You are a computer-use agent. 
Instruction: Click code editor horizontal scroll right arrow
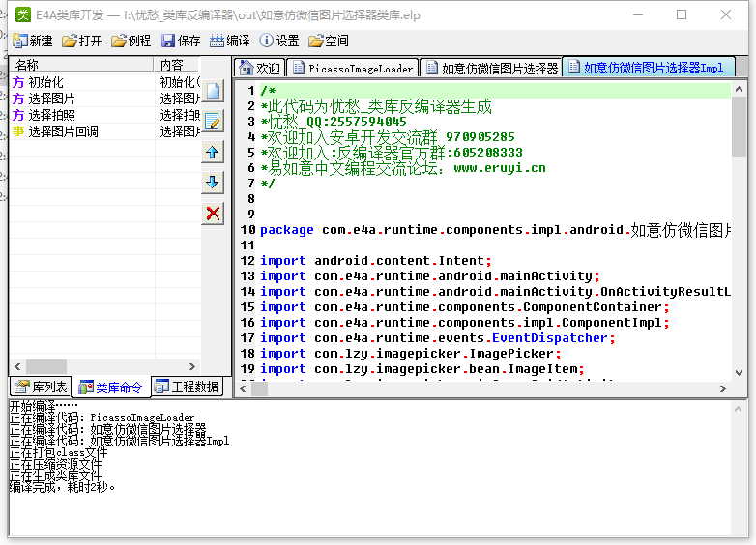coord(723,388)
